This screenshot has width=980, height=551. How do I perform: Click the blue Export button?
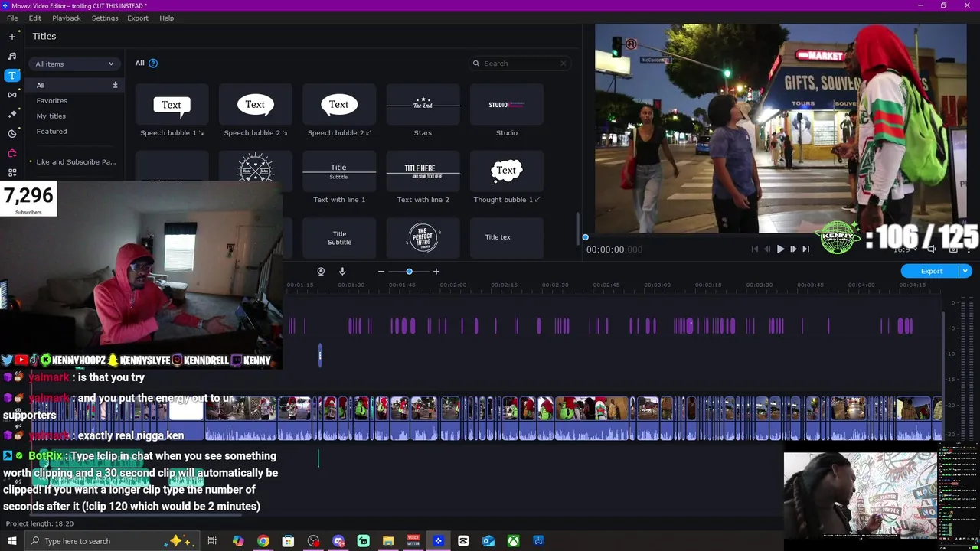click(931, 271)
